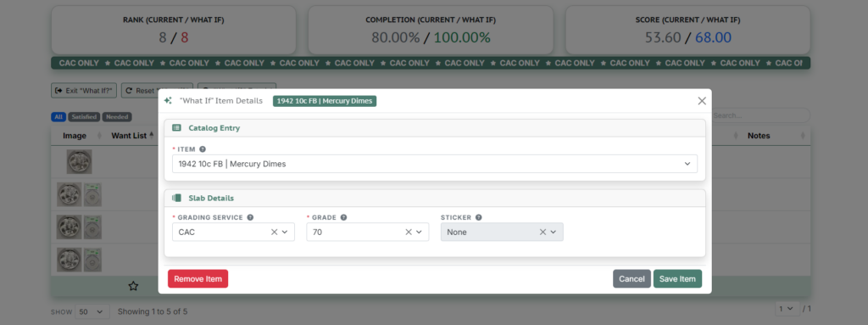Viewport: 868px width, 325px height.
Task: Open the Show 50 entries dropdown
Action: click(92, 311)
